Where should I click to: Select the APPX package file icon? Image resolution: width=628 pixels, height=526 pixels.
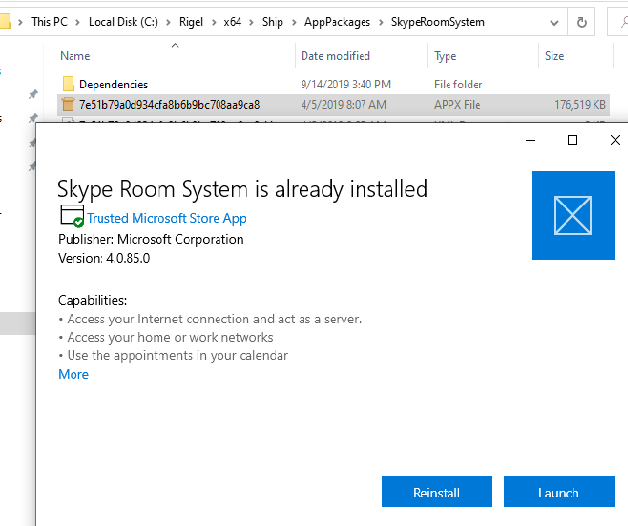[68, 105]
